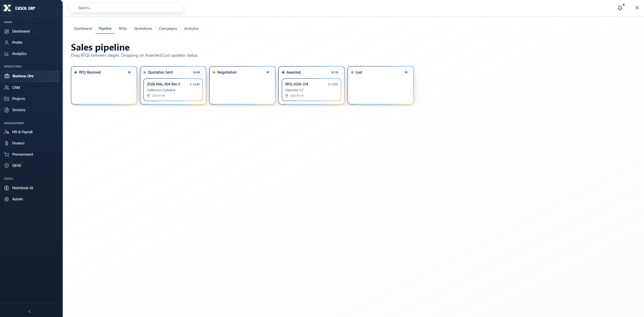Click the Business Dev briefcase icon
The height and width of the screenshot is (317, 644).
(7, 76)
